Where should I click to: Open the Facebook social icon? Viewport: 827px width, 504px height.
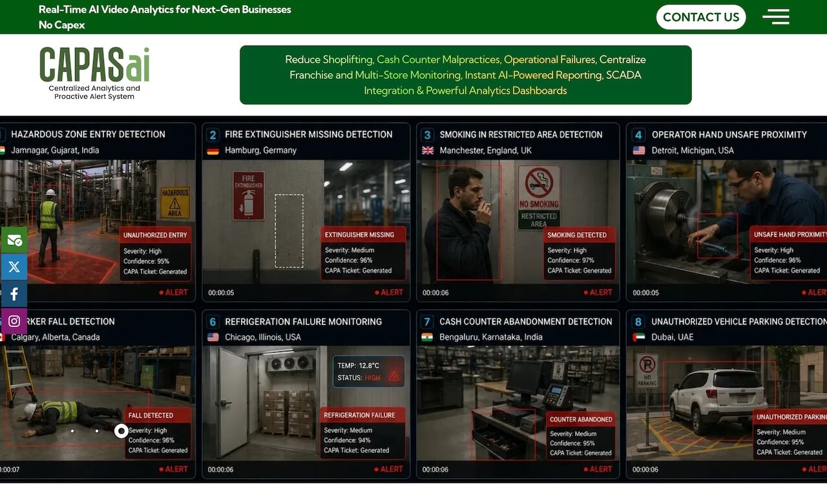point(14,294)
